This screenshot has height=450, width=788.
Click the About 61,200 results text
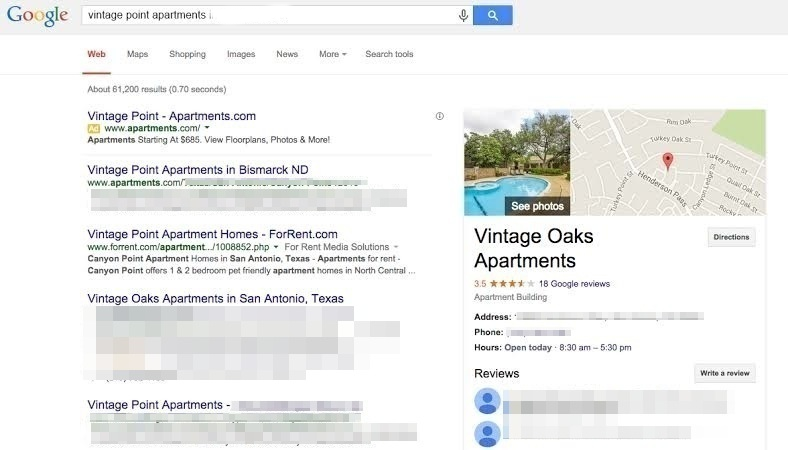coord(157,89)
